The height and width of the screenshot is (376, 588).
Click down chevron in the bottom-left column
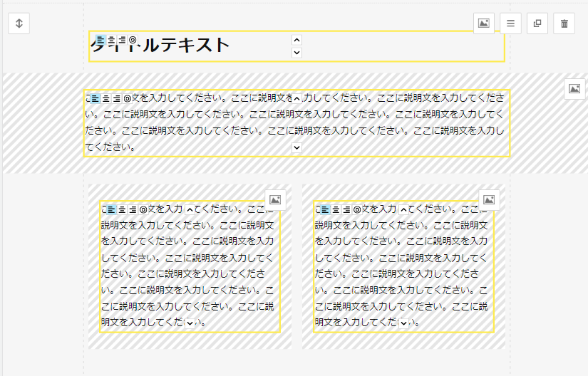(190, 323)
